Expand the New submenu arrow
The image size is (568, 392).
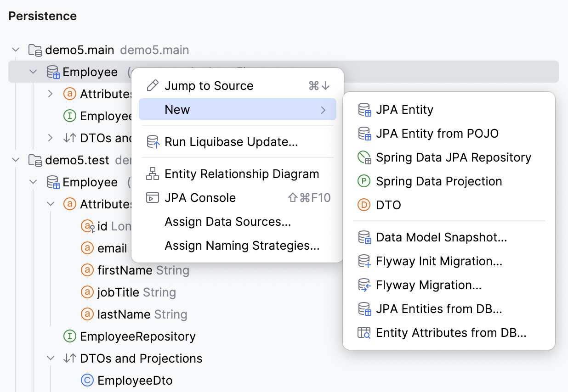coord(323,110)
